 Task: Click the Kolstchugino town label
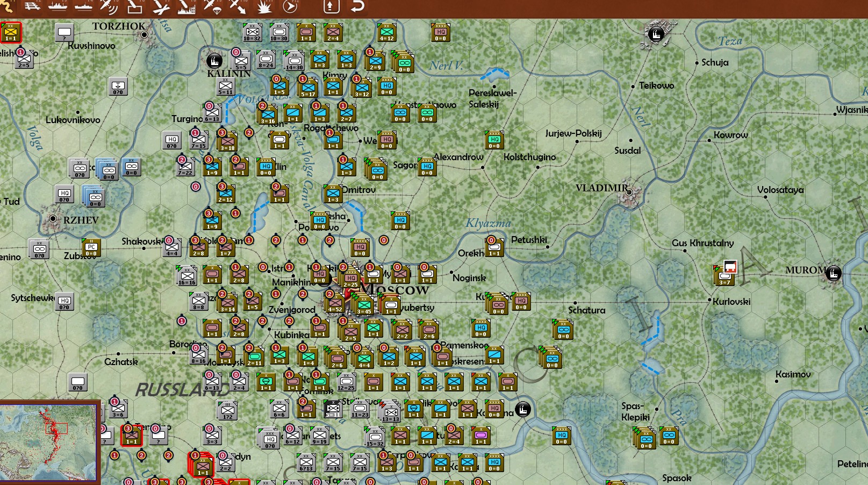point(529,157)
